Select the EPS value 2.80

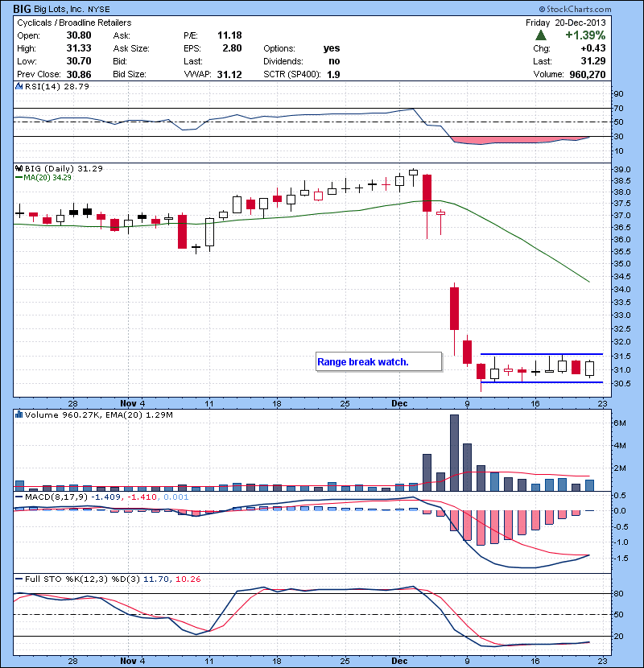tap(232, 48)
